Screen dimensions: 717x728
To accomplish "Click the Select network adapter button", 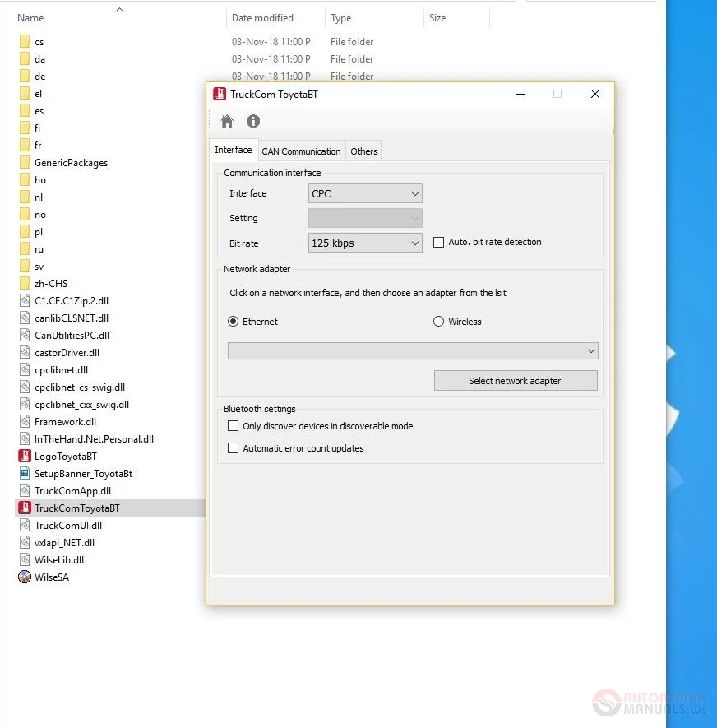I will [x=516, y=381].
